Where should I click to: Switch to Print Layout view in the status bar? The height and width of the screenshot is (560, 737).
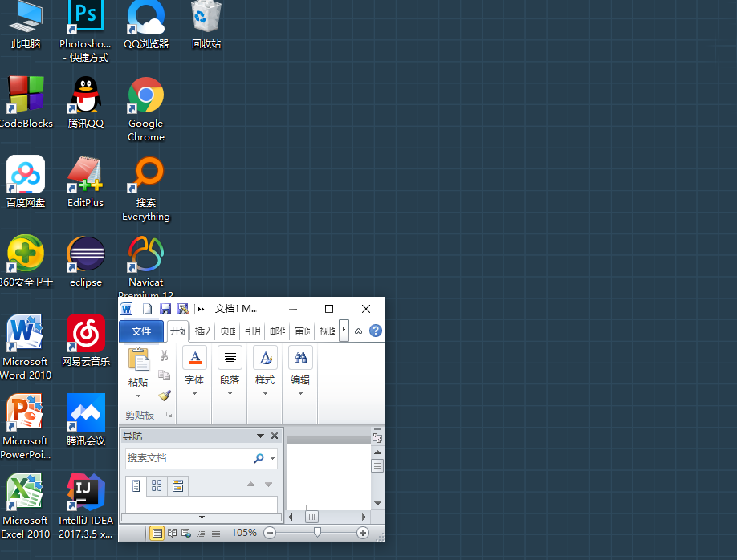tap(157, 533)
